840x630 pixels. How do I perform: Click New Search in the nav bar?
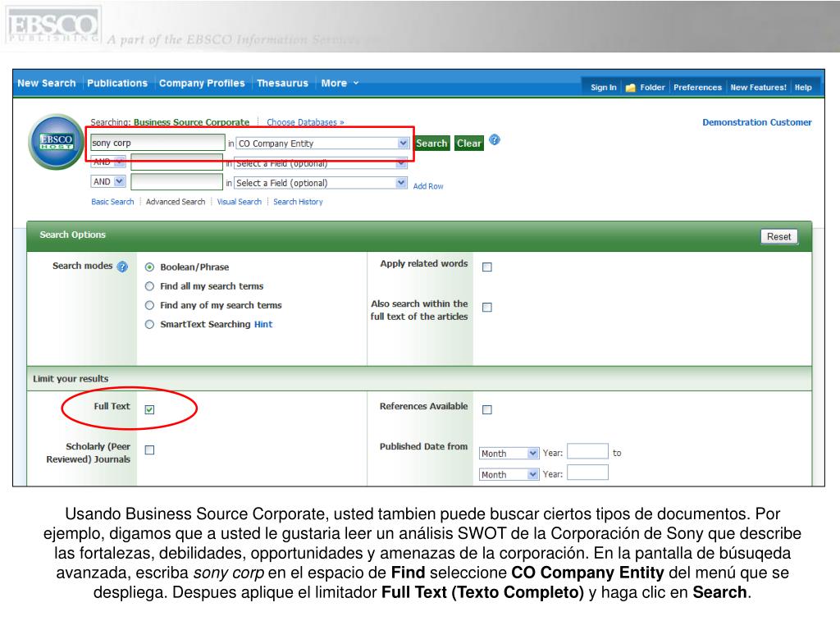point(47,83)
